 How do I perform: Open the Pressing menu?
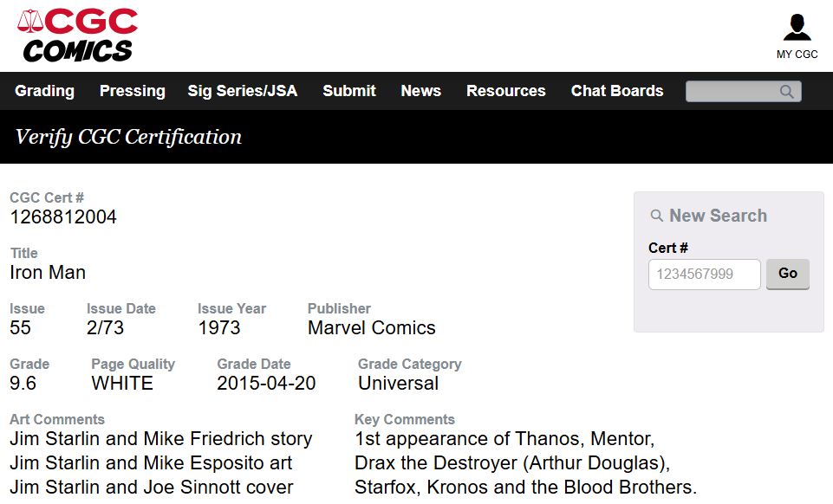132,91
